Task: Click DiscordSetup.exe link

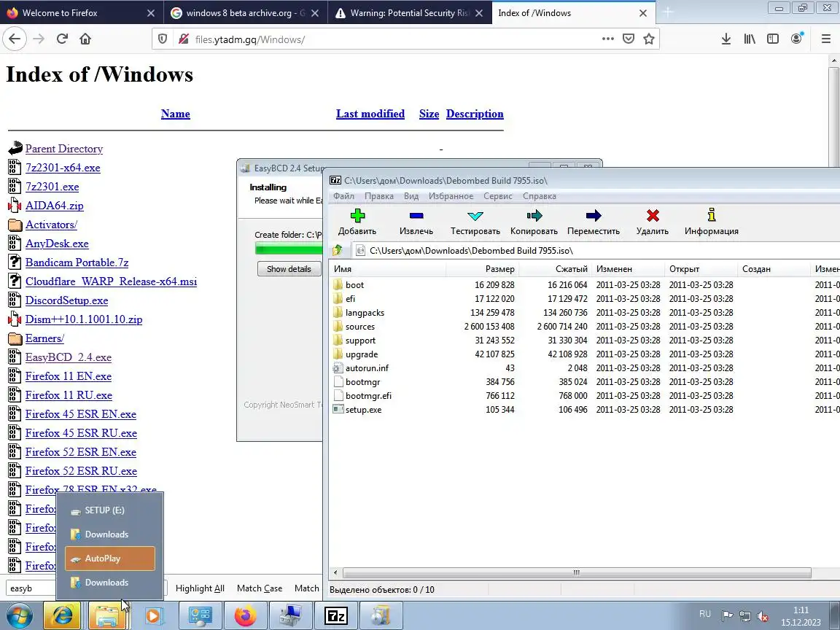Action: 66,300
